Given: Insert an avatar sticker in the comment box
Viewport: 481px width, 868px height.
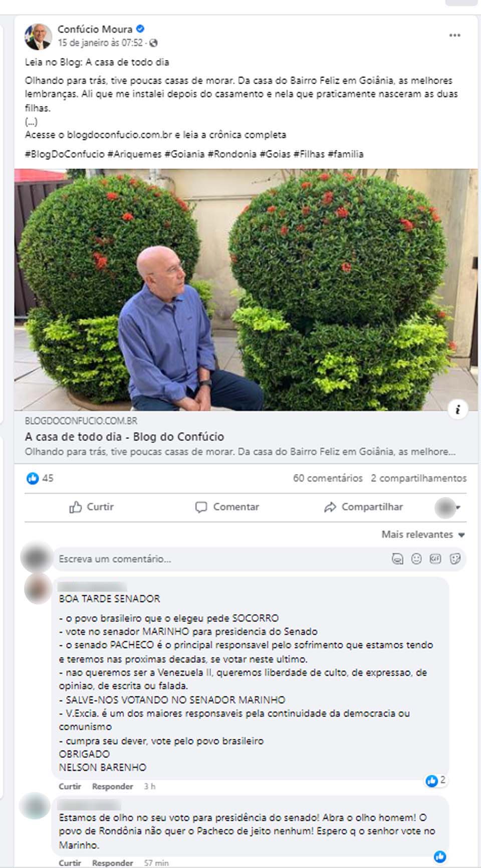Looking at the screenshot, I should click(x=397, y=559).
